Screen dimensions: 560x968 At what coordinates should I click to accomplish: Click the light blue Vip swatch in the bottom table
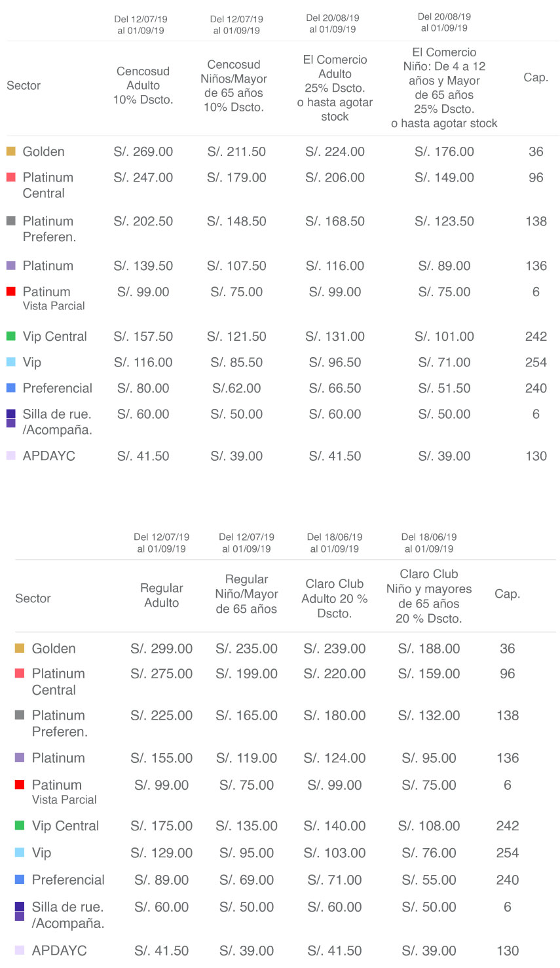pyautogui.click(x=20, y=853)
